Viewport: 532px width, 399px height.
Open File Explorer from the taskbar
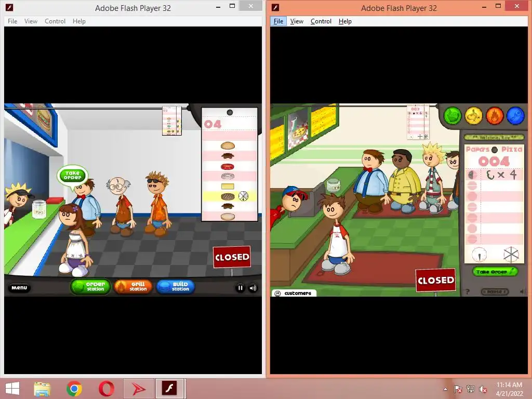[43, 389]
